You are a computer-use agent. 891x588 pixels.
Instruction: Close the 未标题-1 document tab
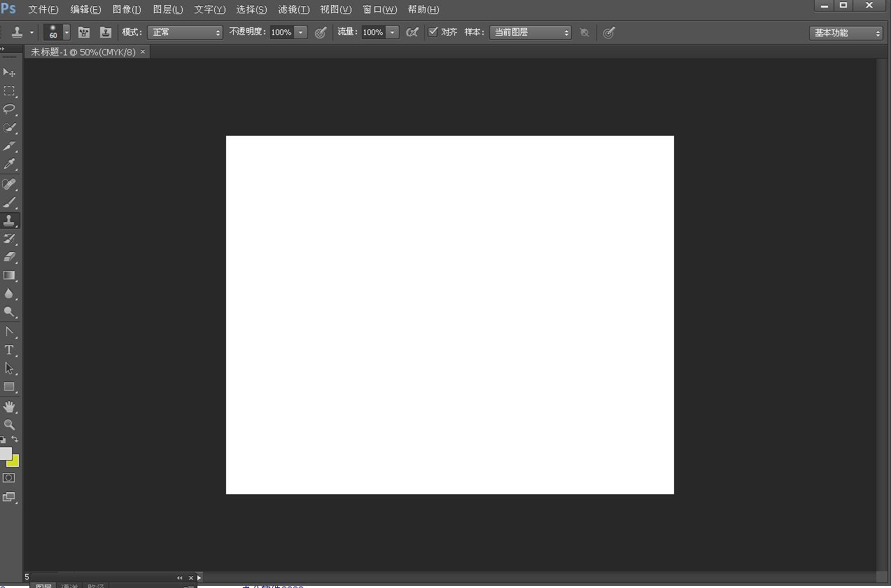coord(143,52)
